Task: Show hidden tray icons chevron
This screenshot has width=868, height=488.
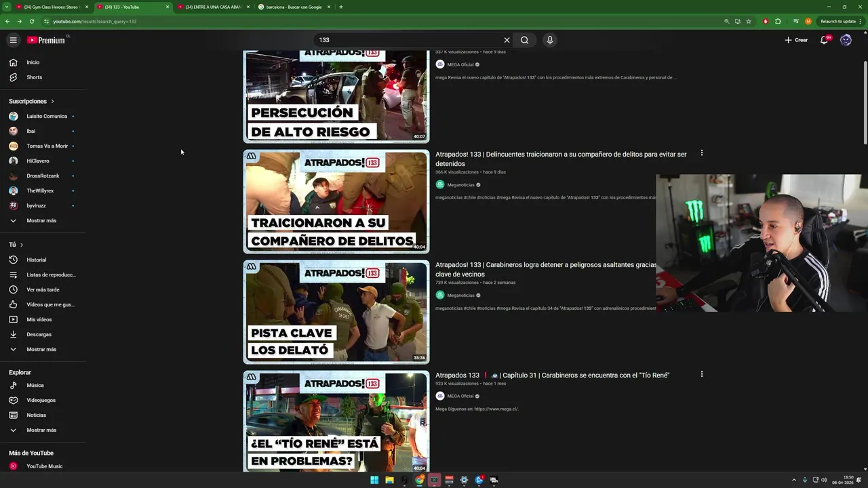Action: pyautogui.click(x=794, y=480)
